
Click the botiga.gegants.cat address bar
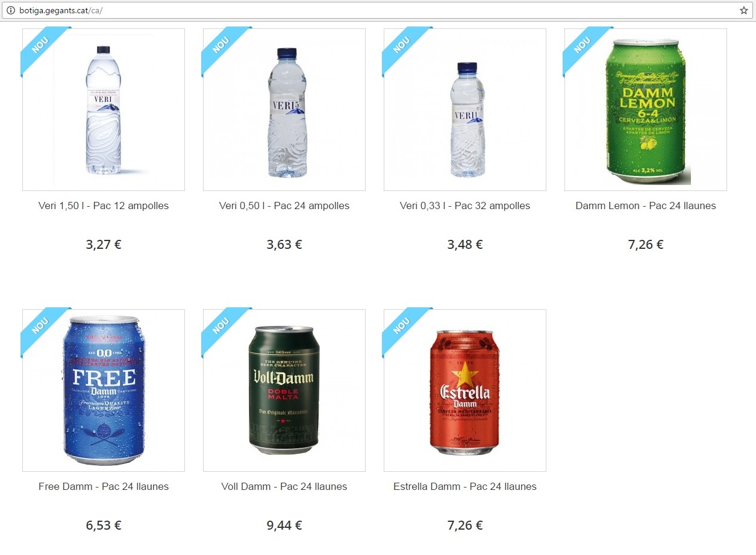point(373,11)
